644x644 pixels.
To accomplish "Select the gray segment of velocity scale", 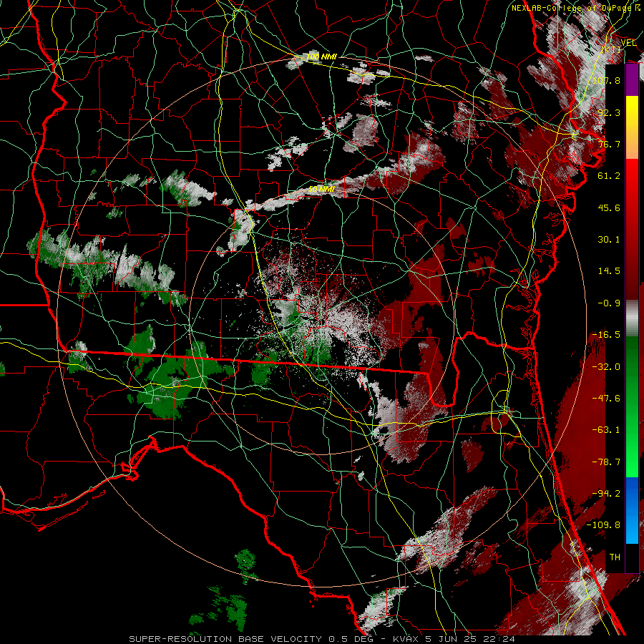I will 632,318.
